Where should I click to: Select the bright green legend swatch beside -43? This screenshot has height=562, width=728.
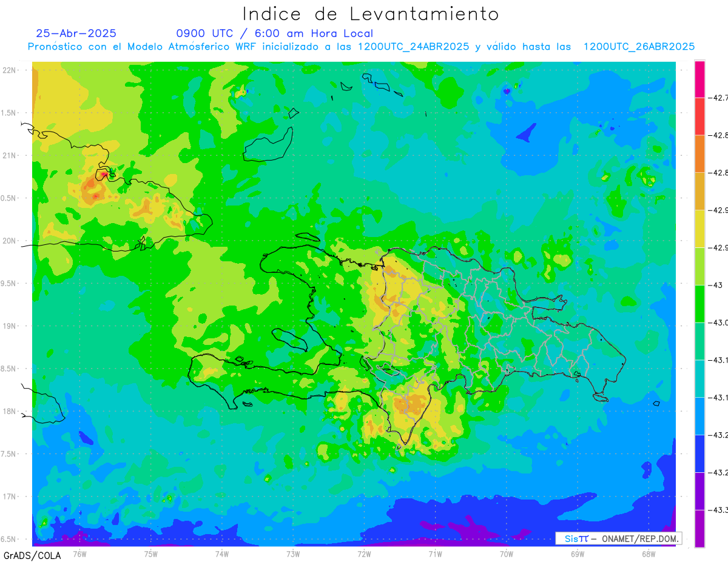(699, 303)
